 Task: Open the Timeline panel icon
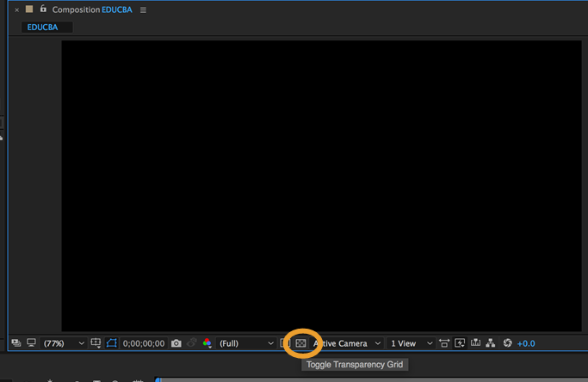pyautogui.click(x=475, y=343)
